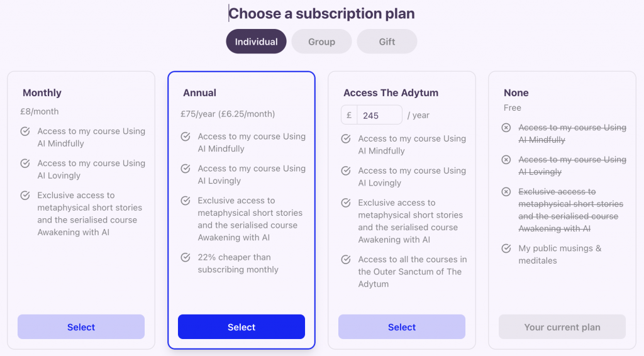Switch to the Gift tab
644x356 pixels.
pos(387,42)
